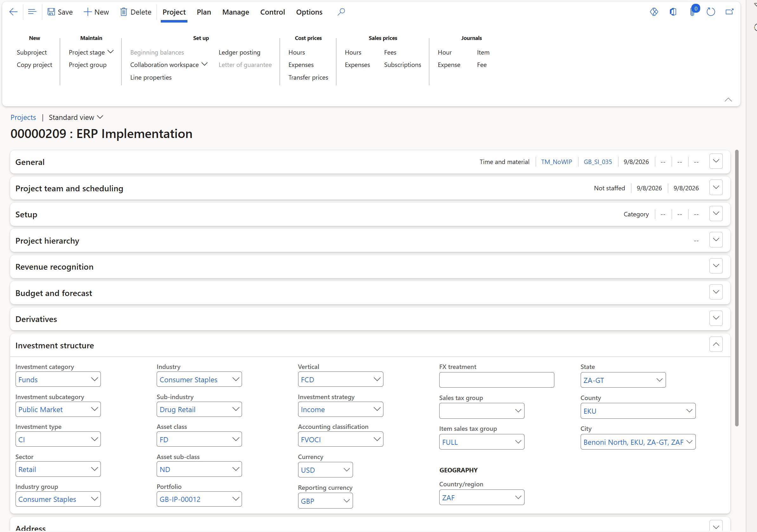The height and width of the screenshot is (532, 757).
Task: Open the Project stage menu
Action: pos(91,52)
